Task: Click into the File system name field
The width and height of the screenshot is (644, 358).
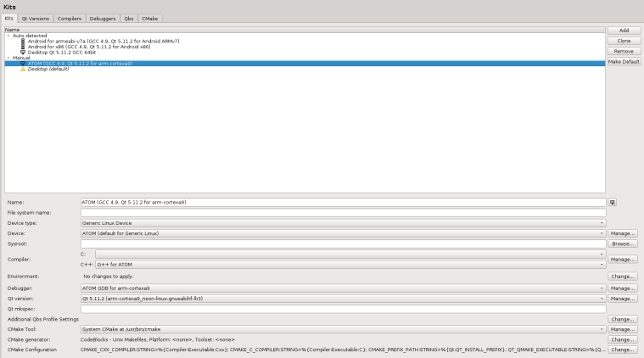Action: [342, 213]
